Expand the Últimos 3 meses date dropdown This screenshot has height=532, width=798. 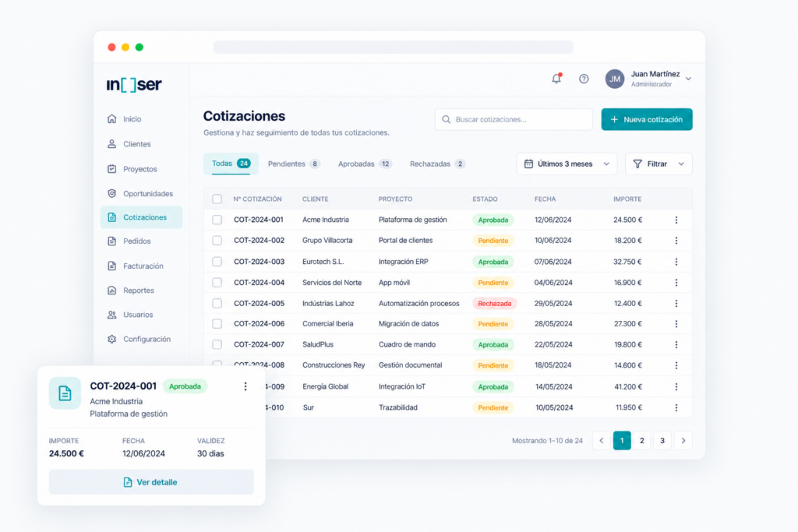point(567,164)
